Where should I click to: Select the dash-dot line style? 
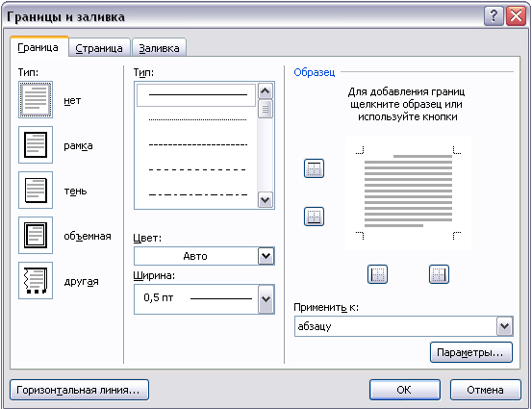point(198,194)
